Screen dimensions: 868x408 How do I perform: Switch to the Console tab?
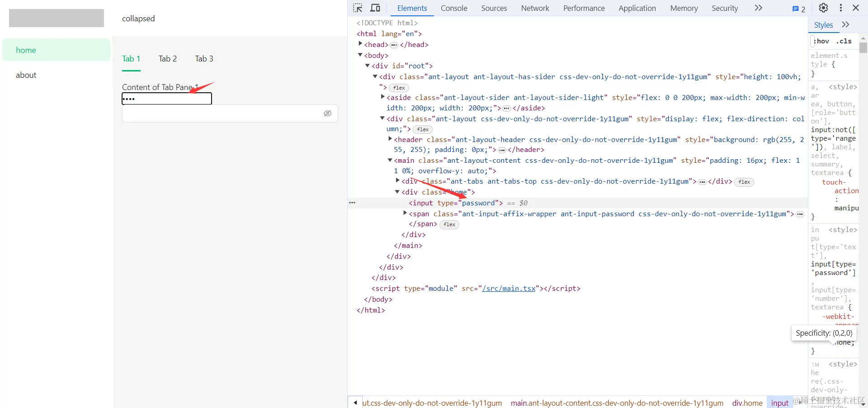(x=454, y=8)
